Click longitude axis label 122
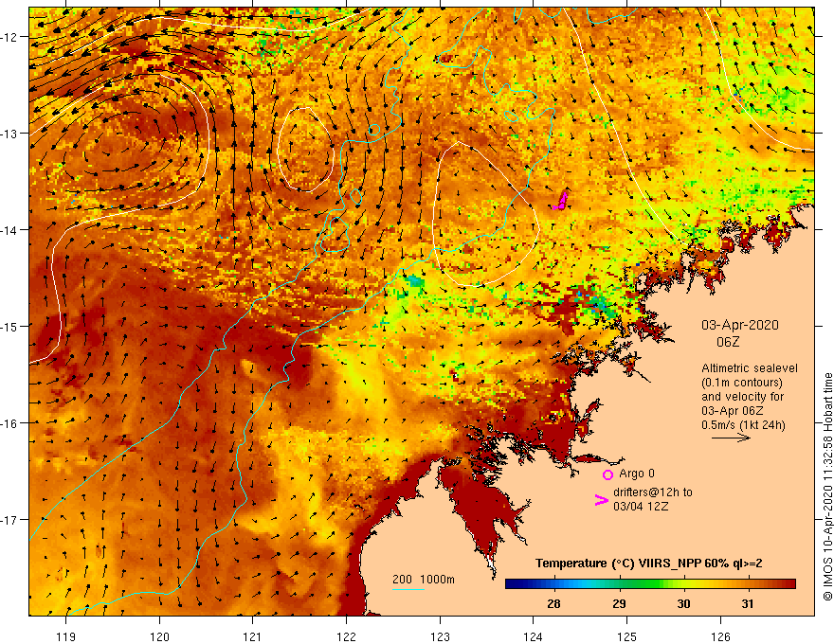 tap(346, 636)
